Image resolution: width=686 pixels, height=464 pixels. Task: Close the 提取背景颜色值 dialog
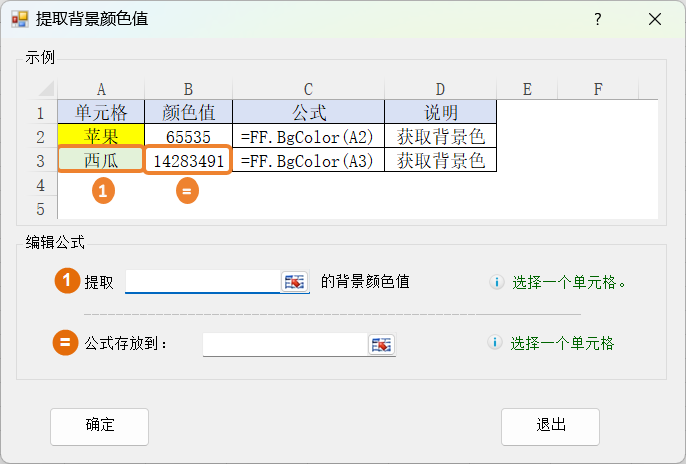pyautogui.click(x=655, y=20)
